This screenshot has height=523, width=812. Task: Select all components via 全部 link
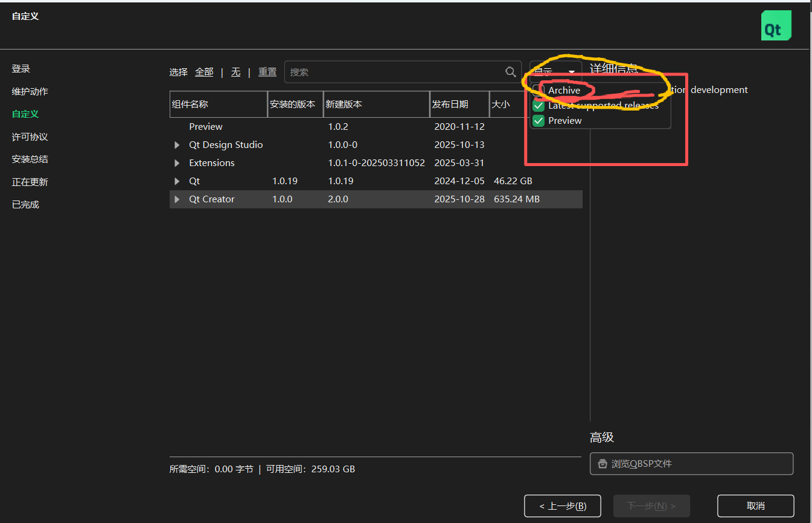(204, 72)
